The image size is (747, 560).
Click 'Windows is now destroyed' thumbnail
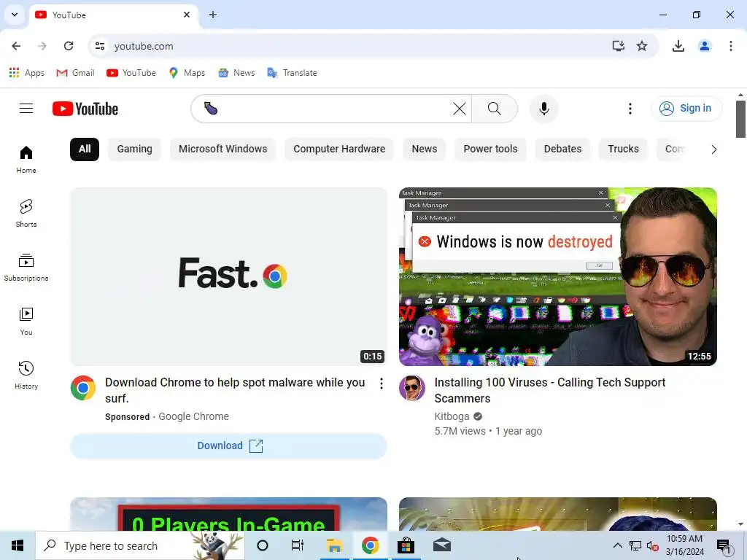558,276
